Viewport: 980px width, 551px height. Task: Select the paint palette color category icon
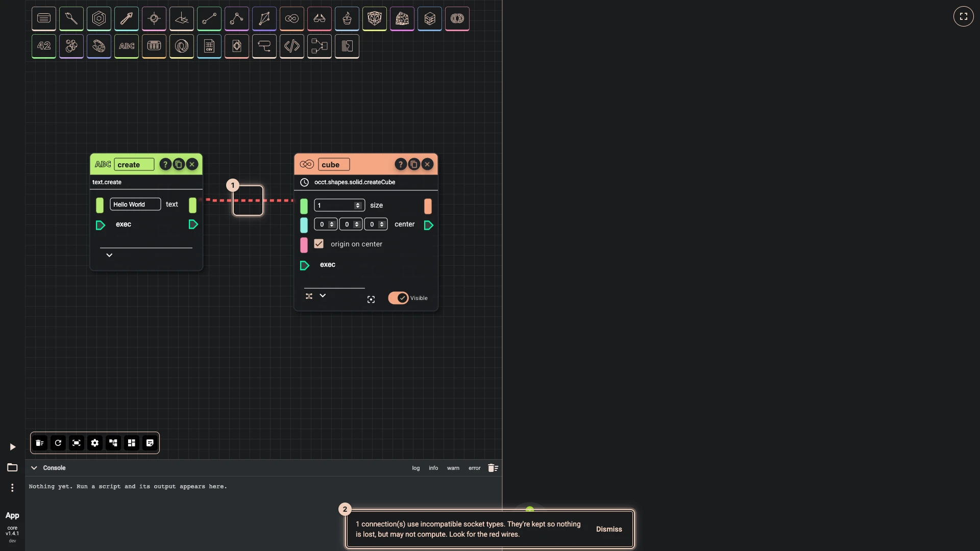[x=99, y=46]
